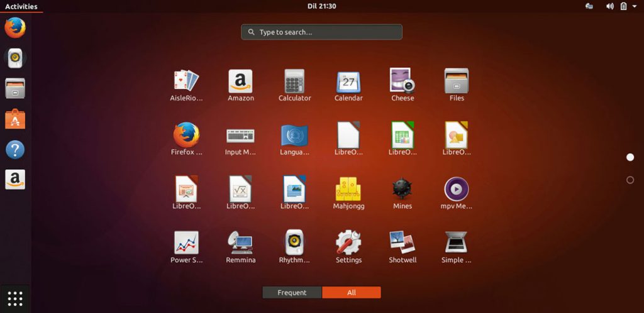Screen dimensions: 644x313
Task: Launch the Cheese webcam app
Action: click(x=402, y=80)
